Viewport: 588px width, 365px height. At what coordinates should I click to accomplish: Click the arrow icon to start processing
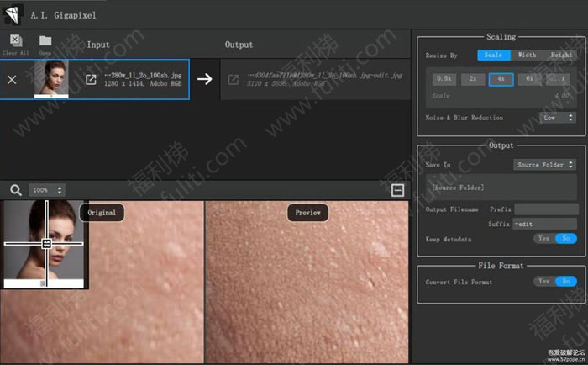point(204,80)
